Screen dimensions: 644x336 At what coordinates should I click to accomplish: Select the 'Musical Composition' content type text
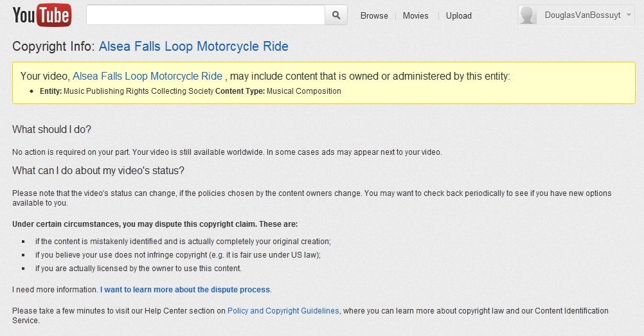(x=304, y=91)
